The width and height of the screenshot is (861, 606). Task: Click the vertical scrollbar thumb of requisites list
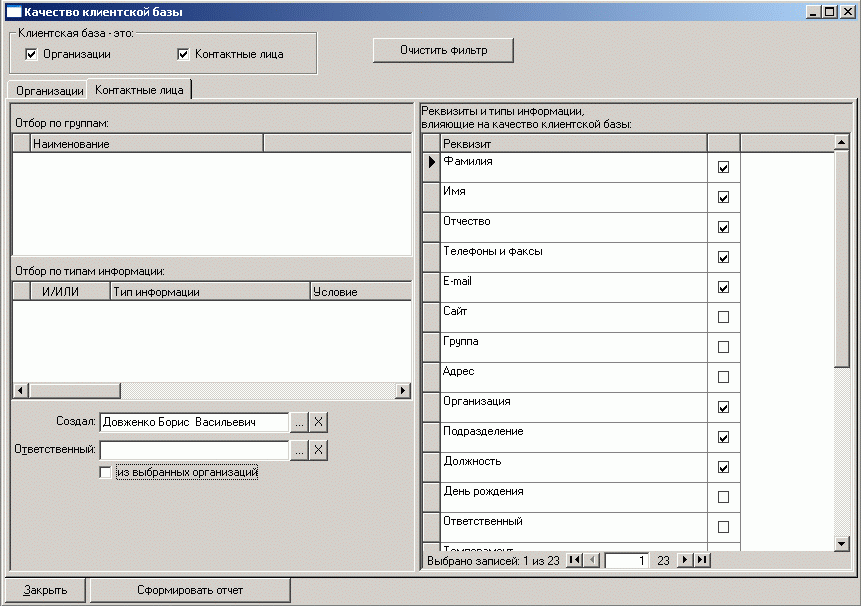(841, 259)
